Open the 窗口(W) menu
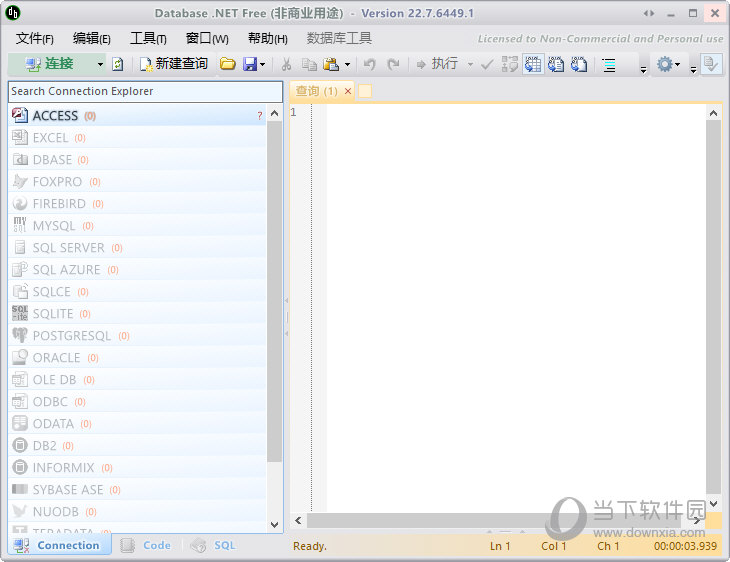 [207, 39]
